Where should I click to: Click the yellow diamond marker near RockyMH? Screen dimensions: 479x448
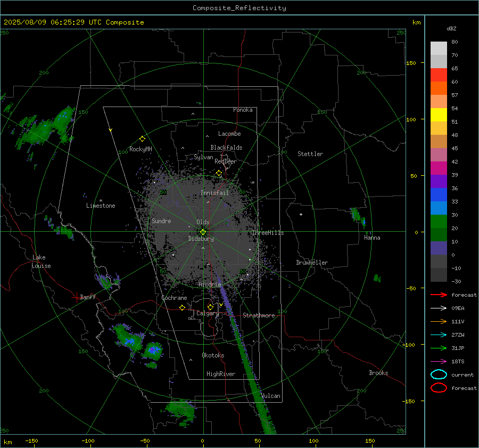coord(142,139)
